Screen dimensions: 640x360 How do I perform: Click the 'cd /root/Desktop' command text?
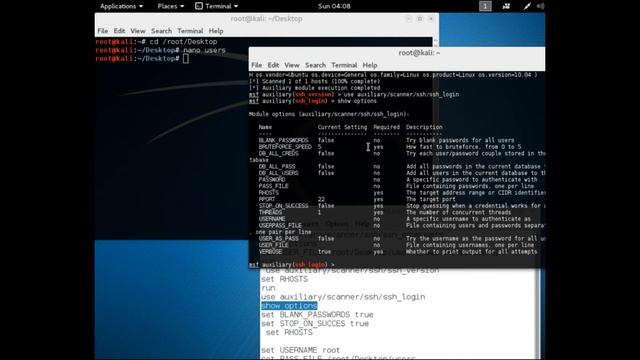(x=183, y=42)
